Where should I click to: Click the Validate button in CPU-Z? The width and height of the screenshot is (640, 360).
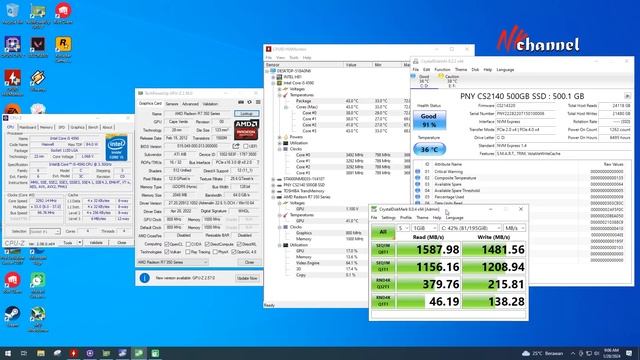point(96,242)
